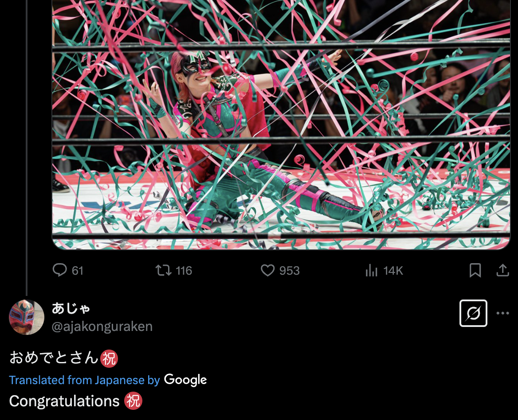Bookmark the post with the wrestler photo
The image size is (518, 420).
pos(475,270)
